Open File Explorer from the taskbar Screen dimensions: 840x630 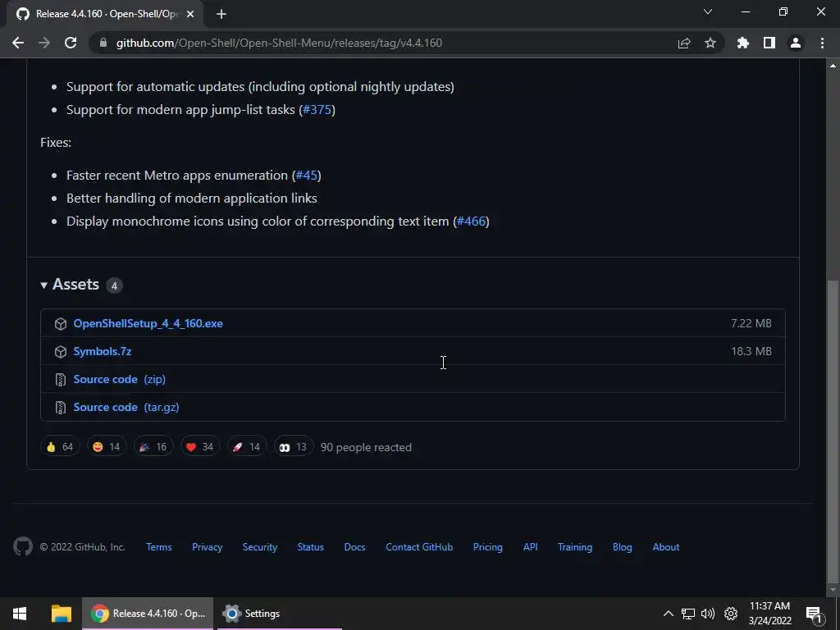click(61, 614)
